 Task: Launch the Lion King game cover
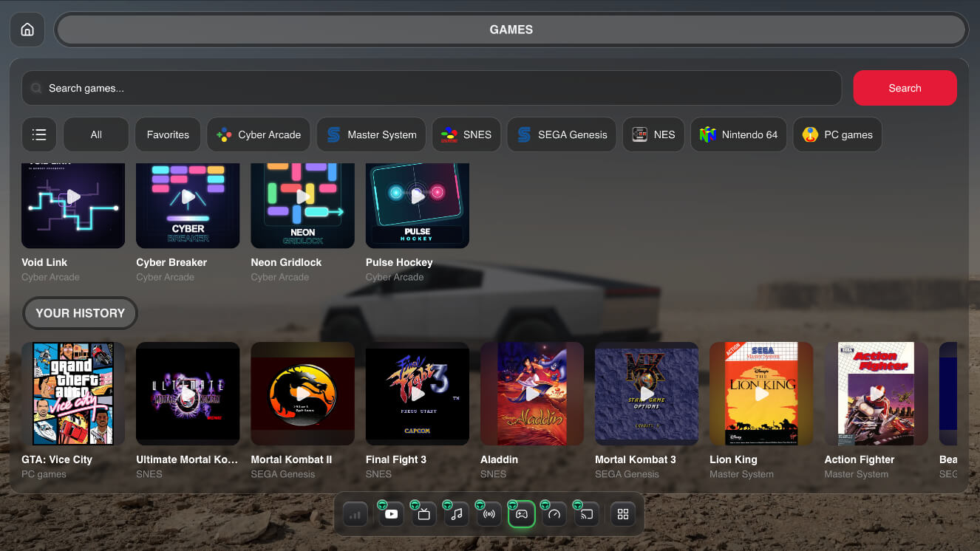761,394
